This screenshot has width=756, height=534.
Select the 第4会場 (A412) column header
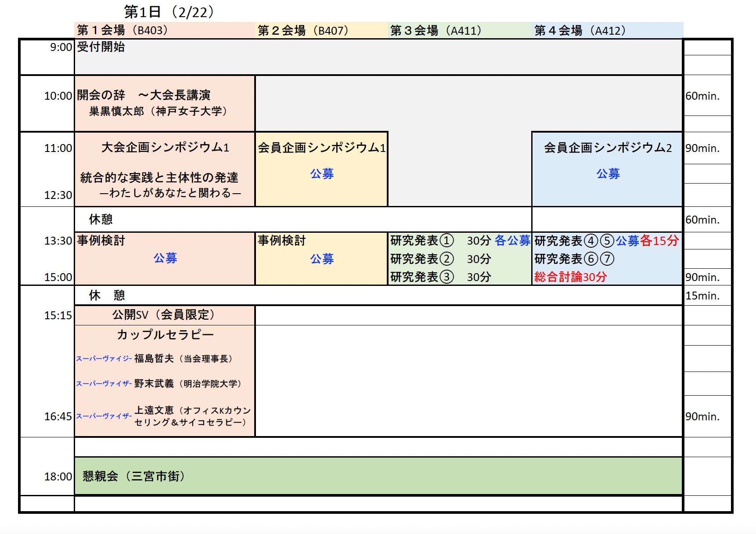tap(580, 31)
